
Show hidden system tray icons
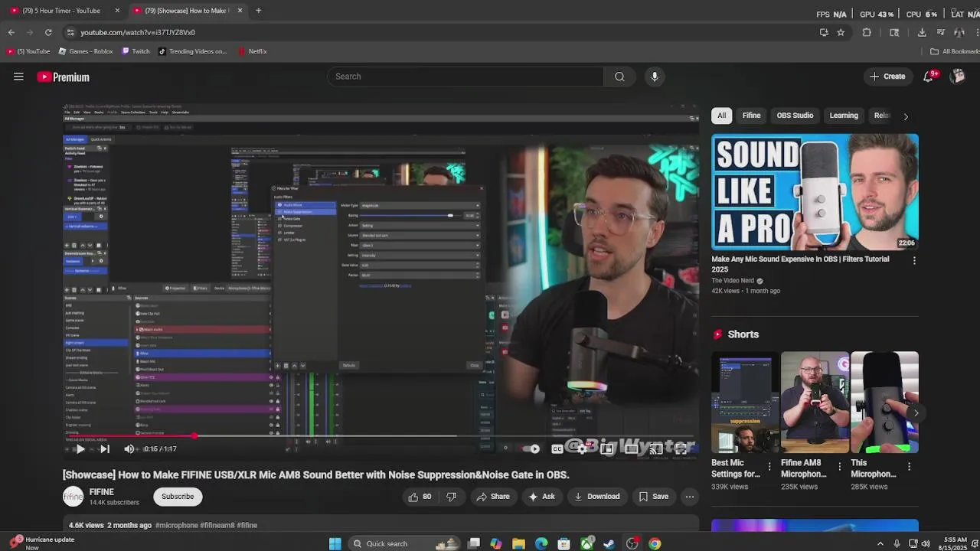click(x=880, y=544)
